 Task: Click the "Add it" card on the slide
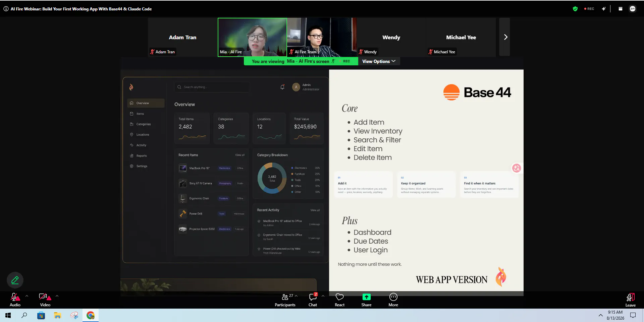pos(364,185)
